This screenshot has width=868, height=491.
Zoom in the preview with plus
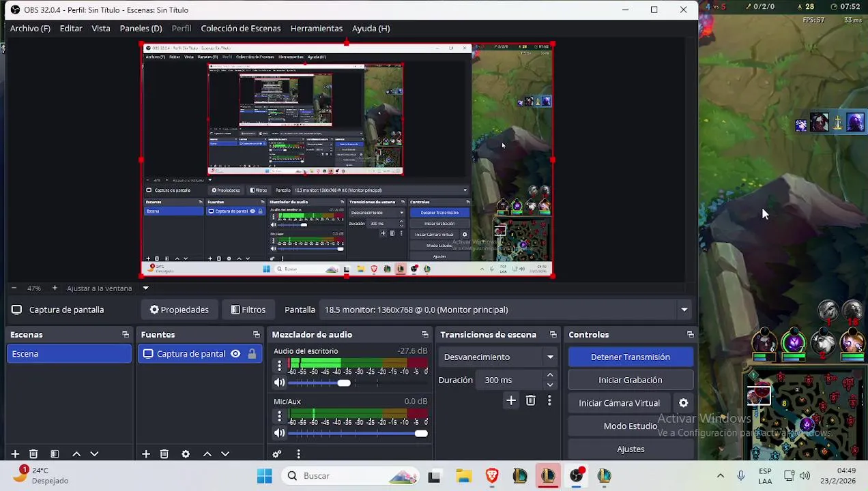(55, 288)
